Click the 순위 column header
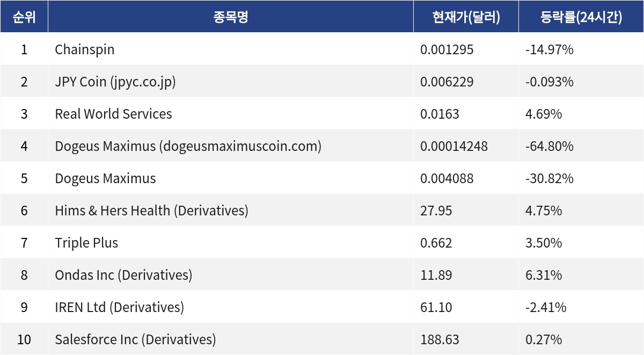Viewport: 644px width, 355px height. pos(24,17)
